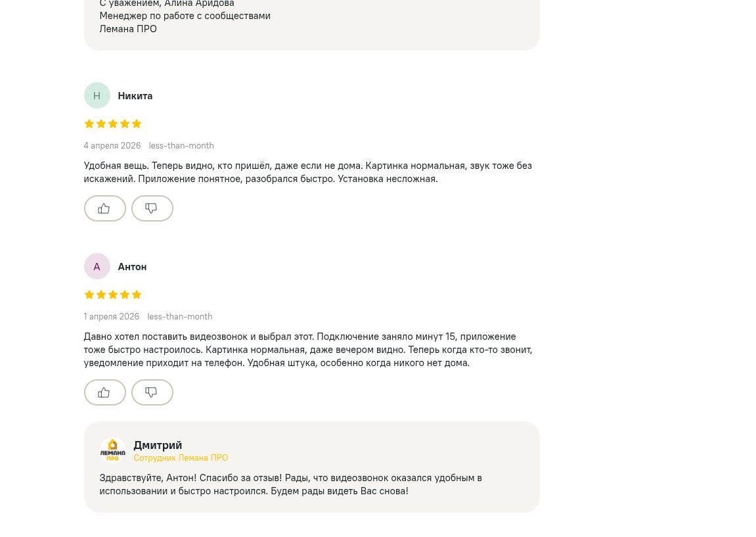Give thumbs up to Антон's review
The height and width of the screenshot is (537, 756).
click(104, 392)
